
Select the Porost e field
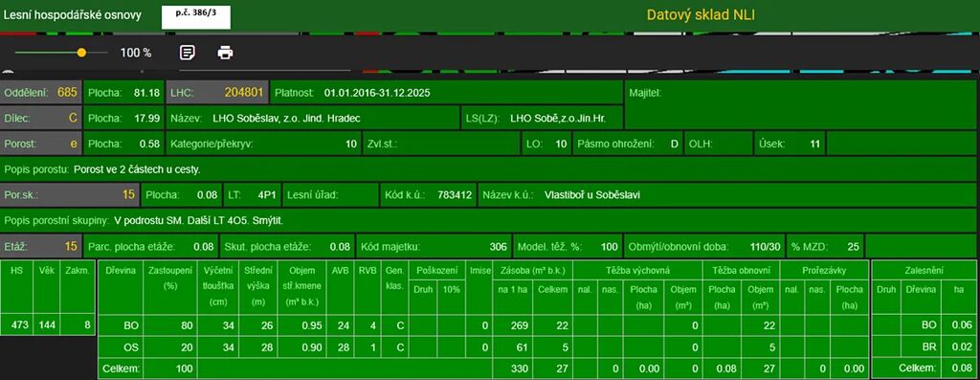coord(40,144)
